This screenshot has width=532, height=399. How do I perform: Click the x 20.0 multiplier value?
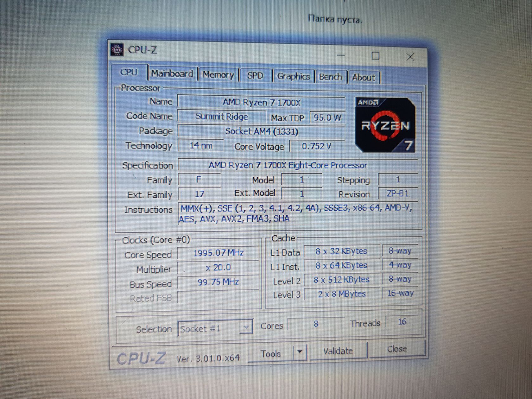point(218,267)
